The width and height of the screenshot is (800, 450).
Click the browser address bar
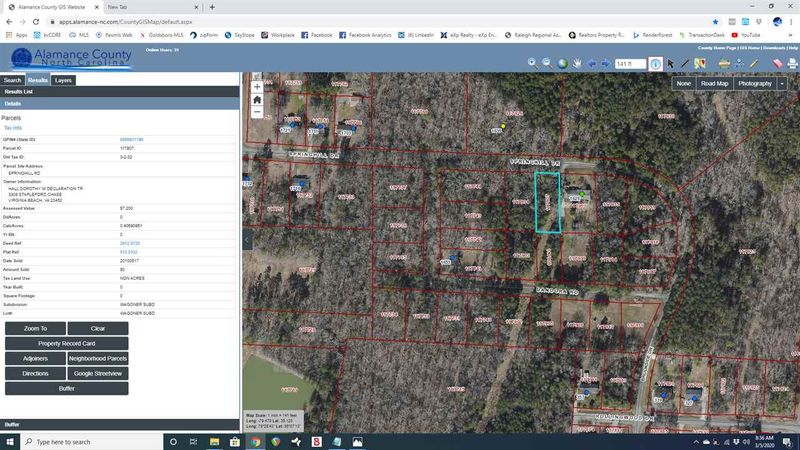[378, 22]
